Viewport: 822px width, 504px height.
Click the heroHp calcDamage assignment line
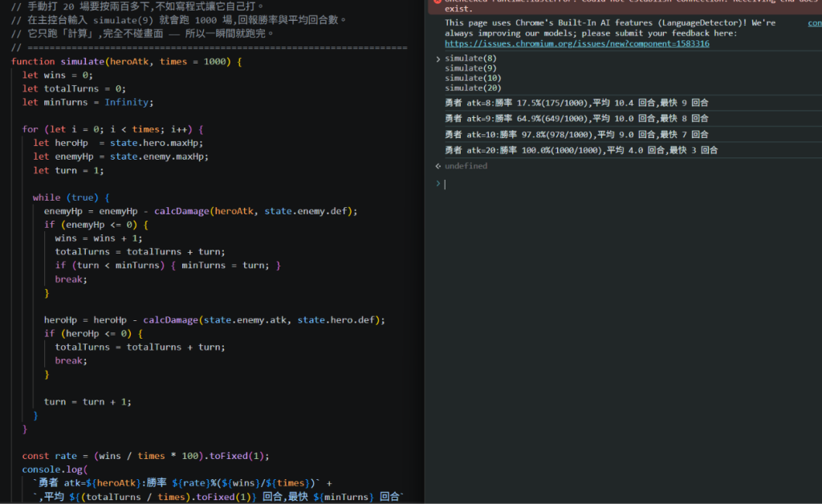tap(214, 319)
